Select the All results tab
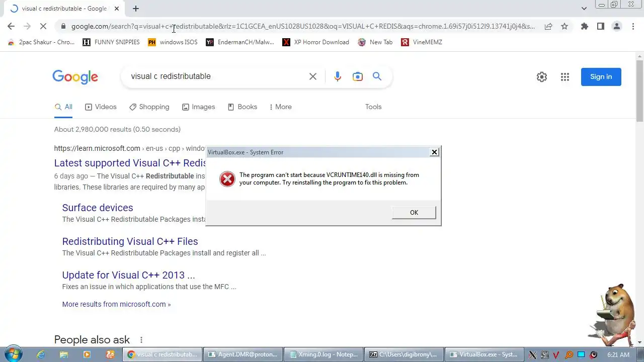The width and height of the screenshot is (644, 362). [63, 107]
